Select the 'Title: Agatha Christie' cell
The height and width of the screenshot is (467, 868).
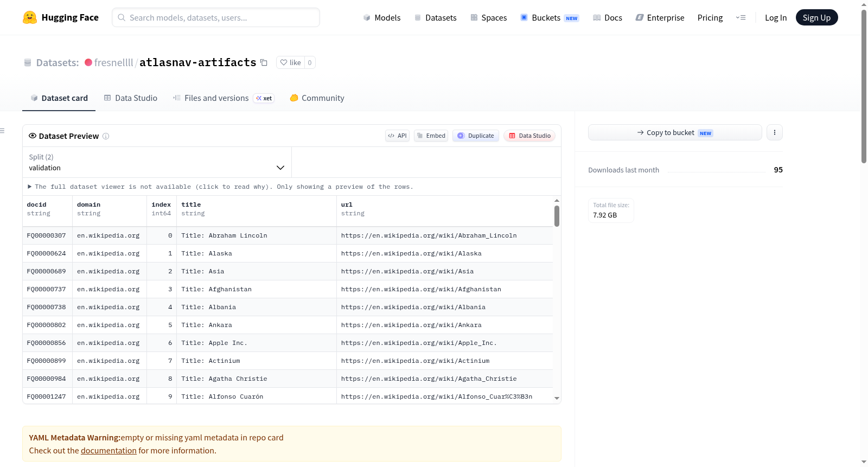click(x=257, y=379)
